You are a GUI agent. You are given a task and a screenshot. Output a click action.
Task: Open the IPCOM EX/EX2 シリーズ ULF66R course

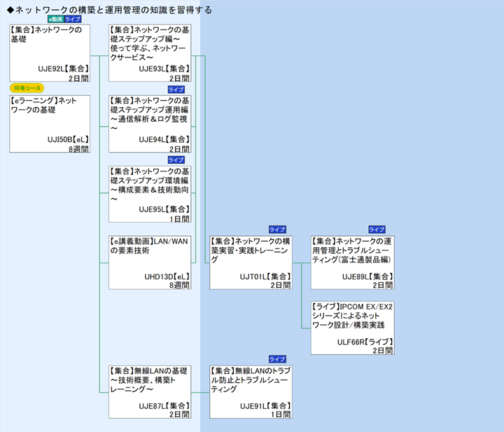click(x=353, y=327)
